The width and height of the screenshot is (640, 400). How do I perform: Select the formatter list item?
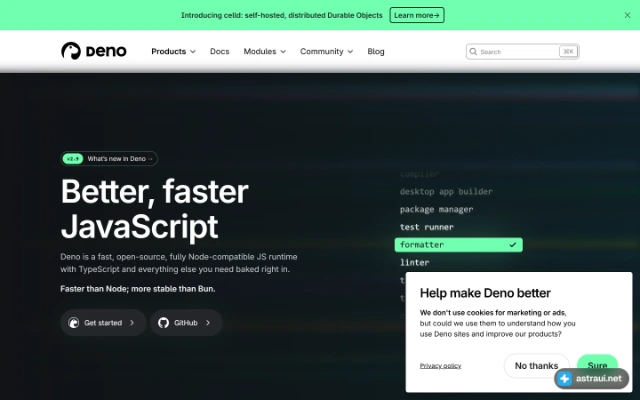[x=458, y=245]
